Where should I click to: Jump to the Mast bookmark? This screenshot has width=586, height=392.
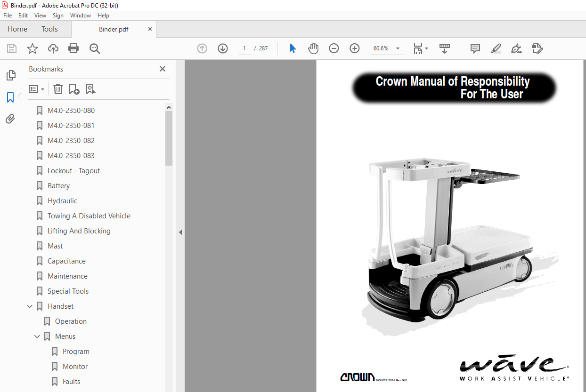(55, 246)
